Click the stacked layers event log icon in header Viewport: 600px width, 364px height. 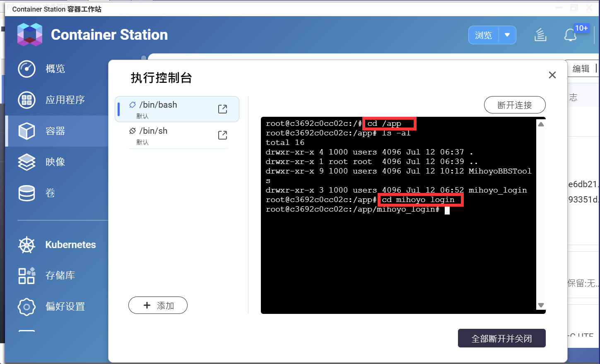pyautogui.click(x=540, y=35)
